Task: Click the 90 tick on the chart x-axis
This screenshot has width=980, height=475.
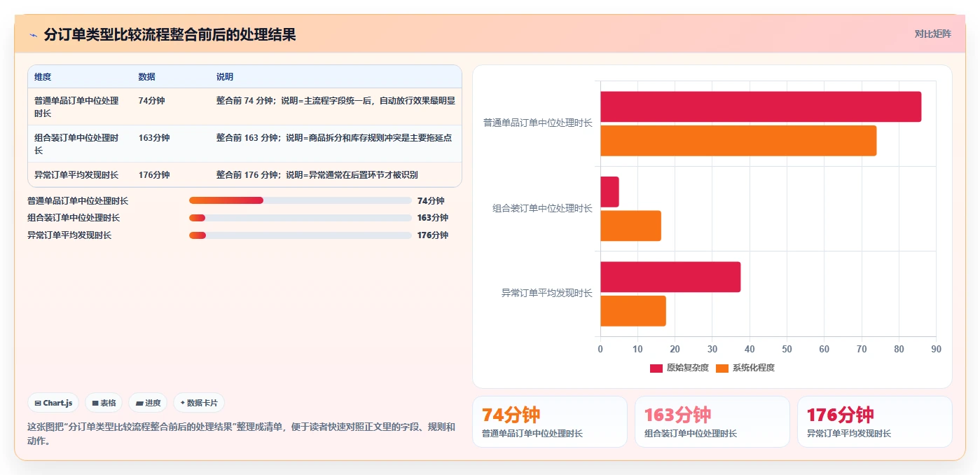Action: [937, 349]
